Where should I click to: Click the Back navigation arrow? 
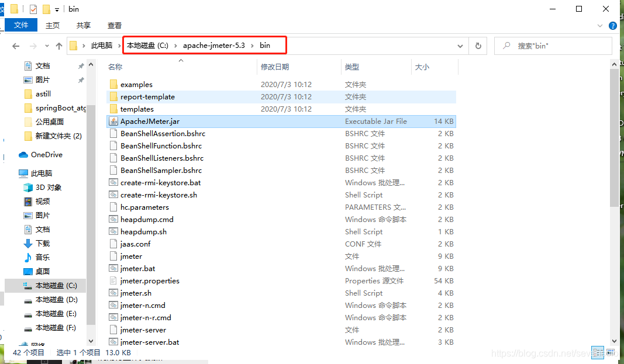click(16, 46)
